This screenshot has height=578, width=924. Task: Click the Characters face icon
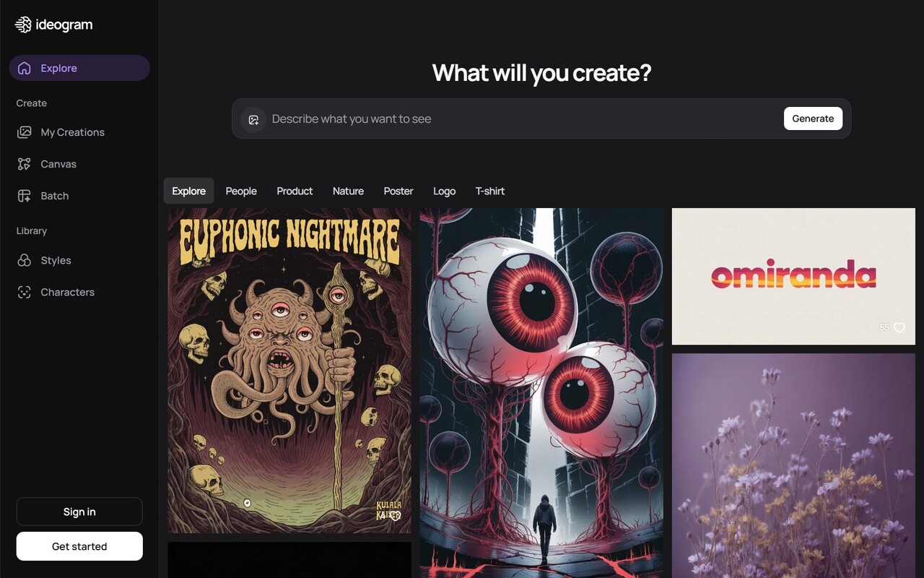click(x=25, y=292)
